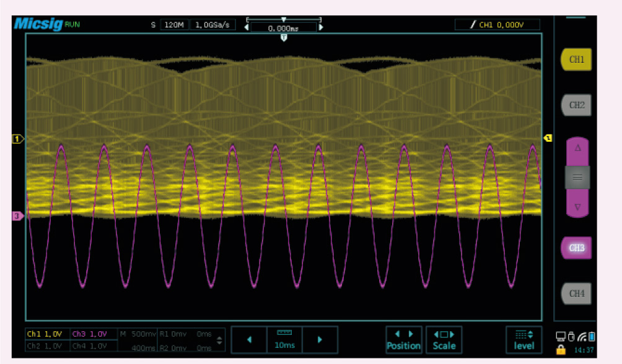
Task: Decrease timebase with left arrow button
Action: point(249,340)
